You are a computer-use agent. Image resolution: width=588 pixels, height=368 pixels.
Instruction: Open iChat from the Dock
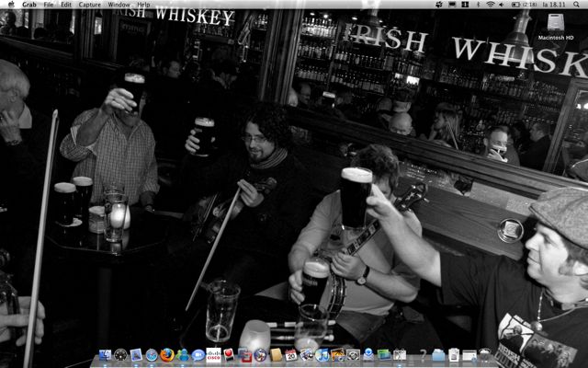click(x=198, y=355)
